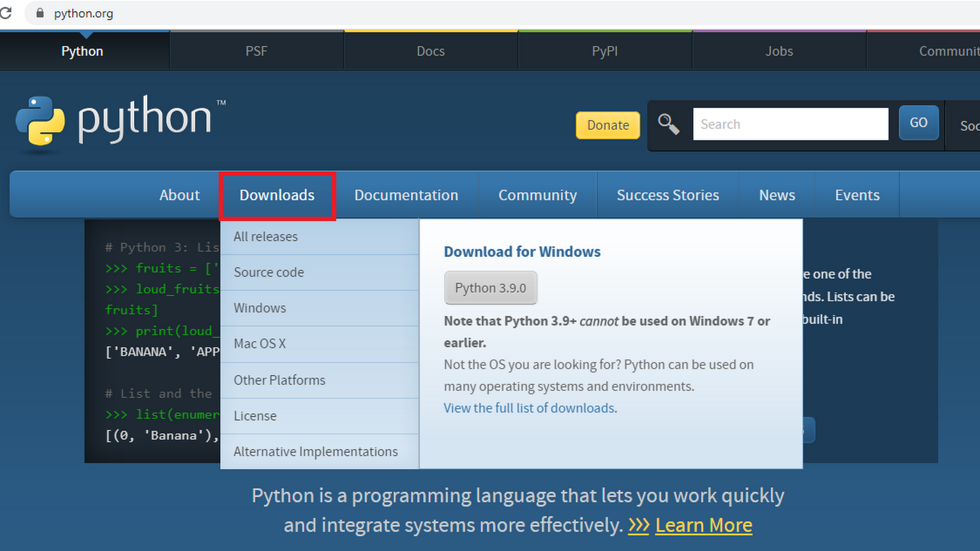Focus the Search text field
Image resolution: width=980 pixels, height=551 pixels.
[790, 124]
